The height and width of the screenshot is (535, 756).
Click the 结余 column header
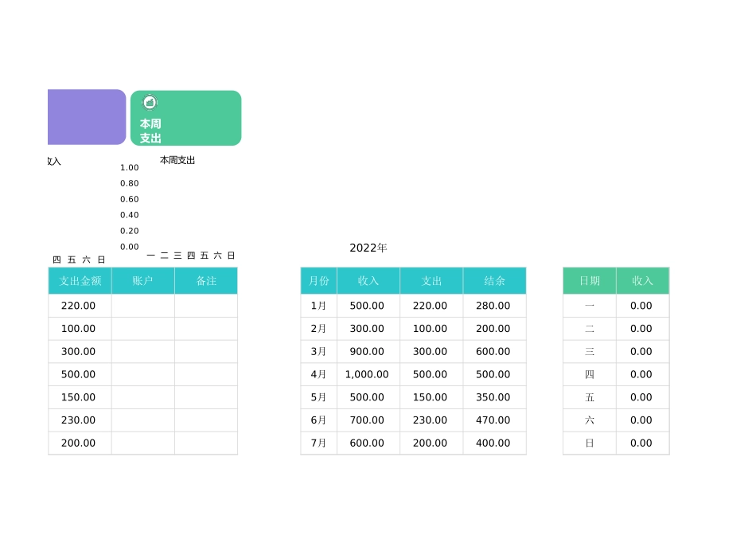point(494,281)
